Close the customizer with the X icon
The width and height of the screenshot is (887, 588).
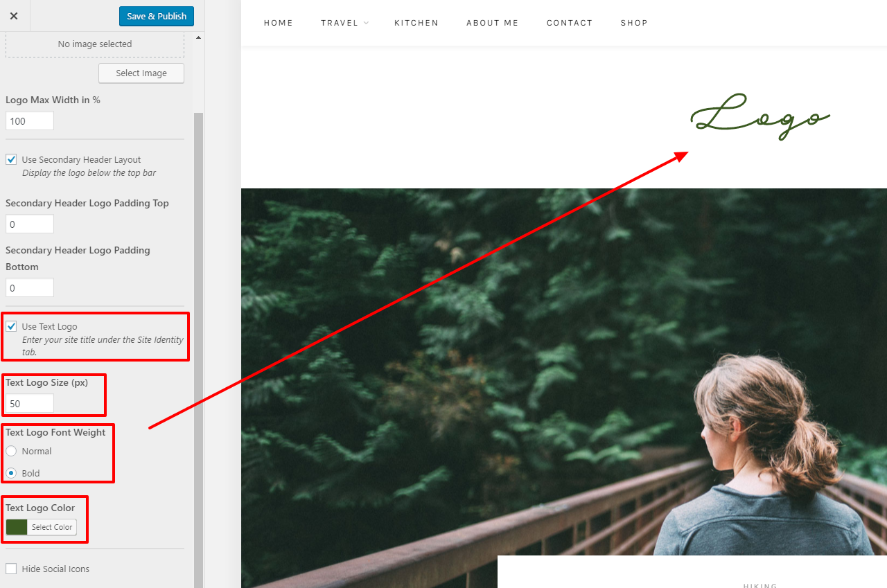click(14, 16)
